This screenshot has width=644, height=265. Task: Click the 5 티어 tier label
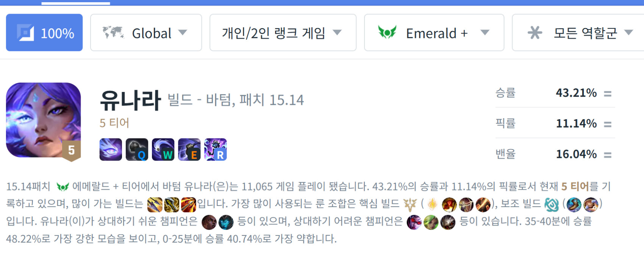[114, 123]
